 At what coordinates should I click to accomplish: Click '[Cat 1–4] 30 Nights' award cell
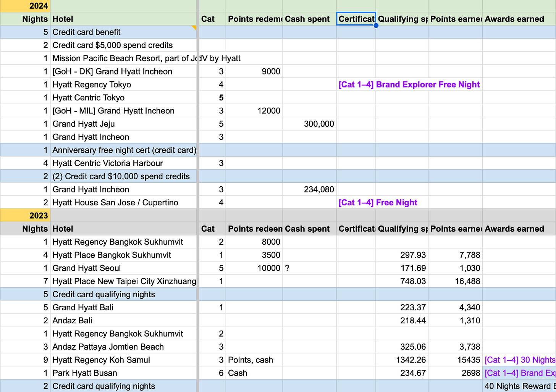pos(519,360)
